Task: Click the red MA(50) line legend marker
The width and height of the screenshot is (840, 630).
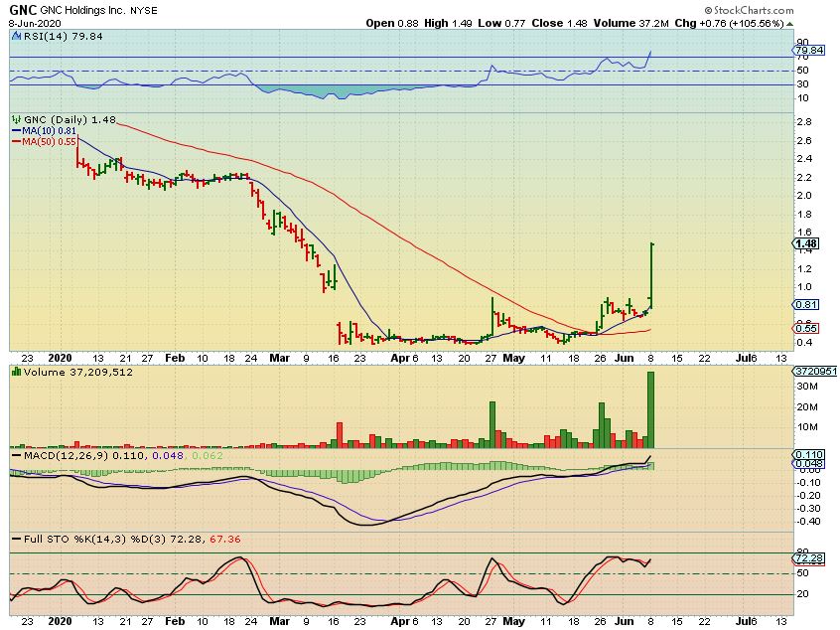Action: [16, 142]
